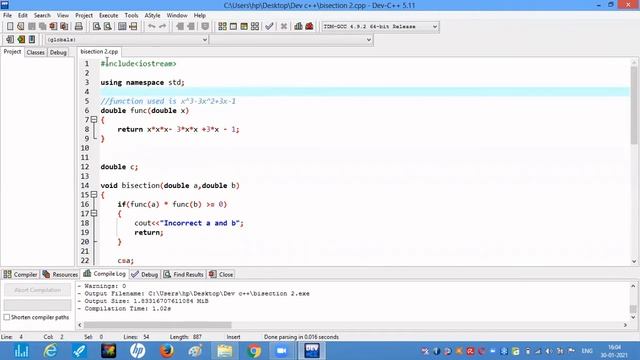Click the Undo arrow icon
Viewport: 640px width, 360px height.
(151, 27)
